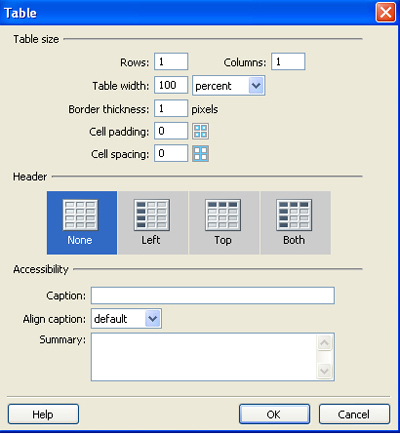Click the Columns input field
The image size is (400, 434).
pyautogui.click(x=288, y=62)
